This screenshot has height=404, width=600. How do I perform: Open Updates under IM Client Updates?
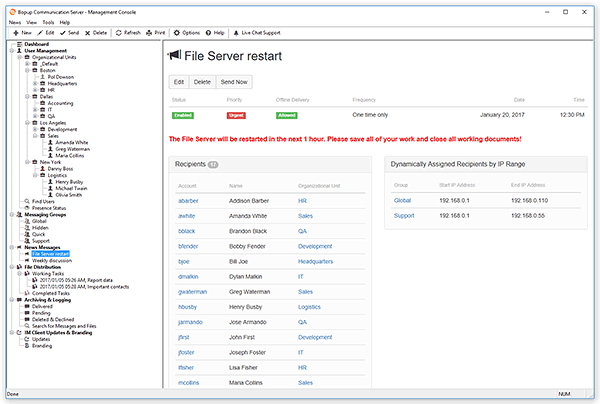click(41, 339)
